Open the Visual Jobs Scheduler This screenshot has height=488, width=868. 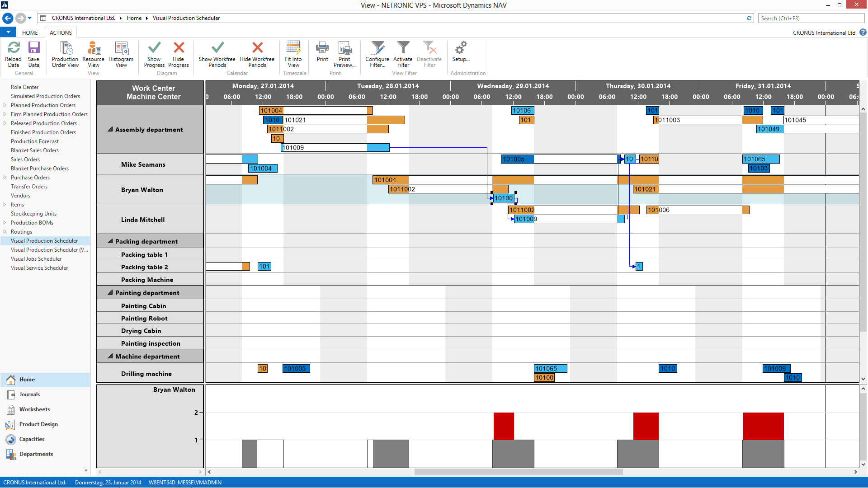pyautogui.click(x=36, y=258)
